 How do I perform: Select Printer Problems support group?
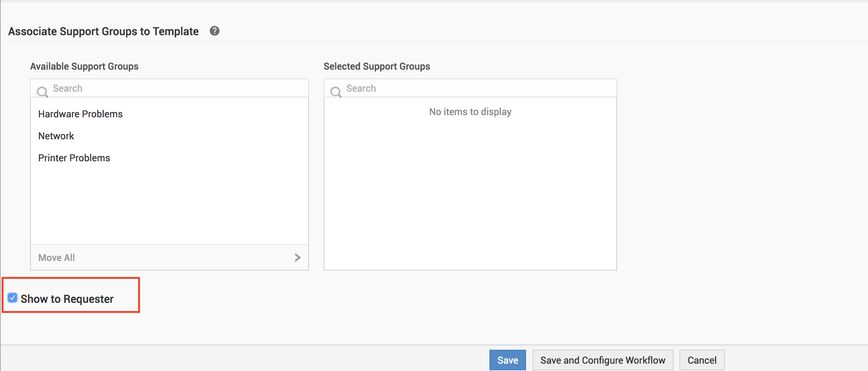[x=74, y=158]
